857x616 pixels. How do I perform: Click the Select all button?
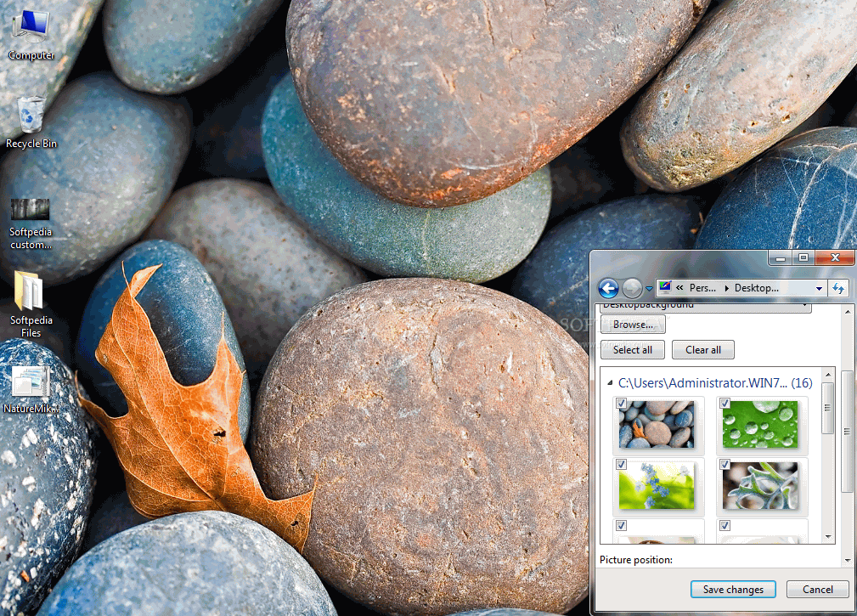[x=633, y=350]
